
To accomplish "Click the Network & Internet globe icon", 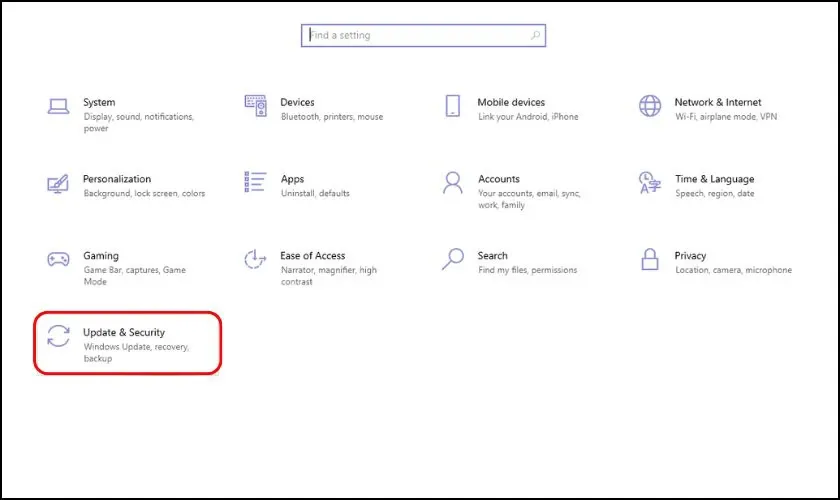I will point(650,106).
